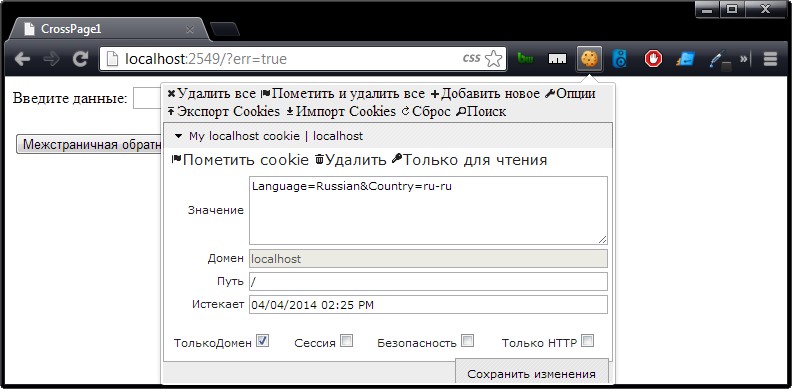Minimize the browser window
The width and height of the screenshot is (792, 389).
point(707,10)
